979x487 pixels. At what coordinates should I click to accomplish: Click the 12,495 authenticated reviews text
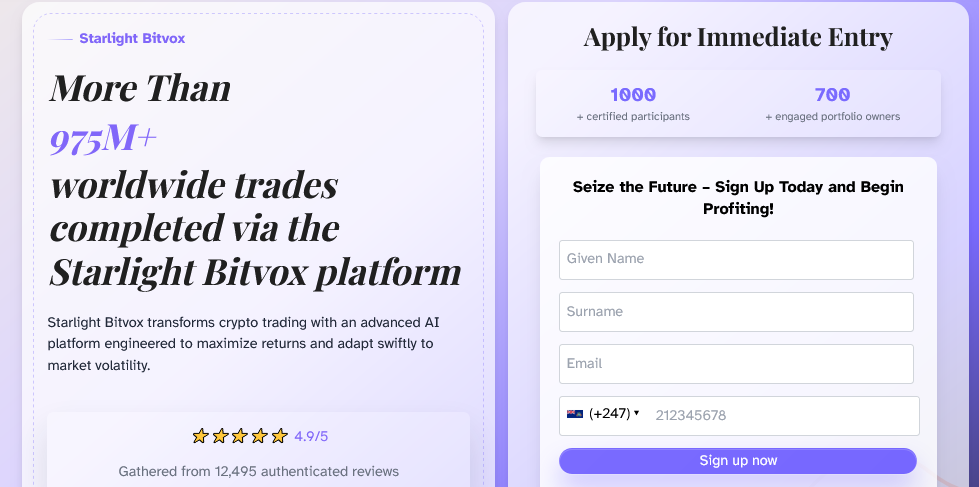pos(258,471)
